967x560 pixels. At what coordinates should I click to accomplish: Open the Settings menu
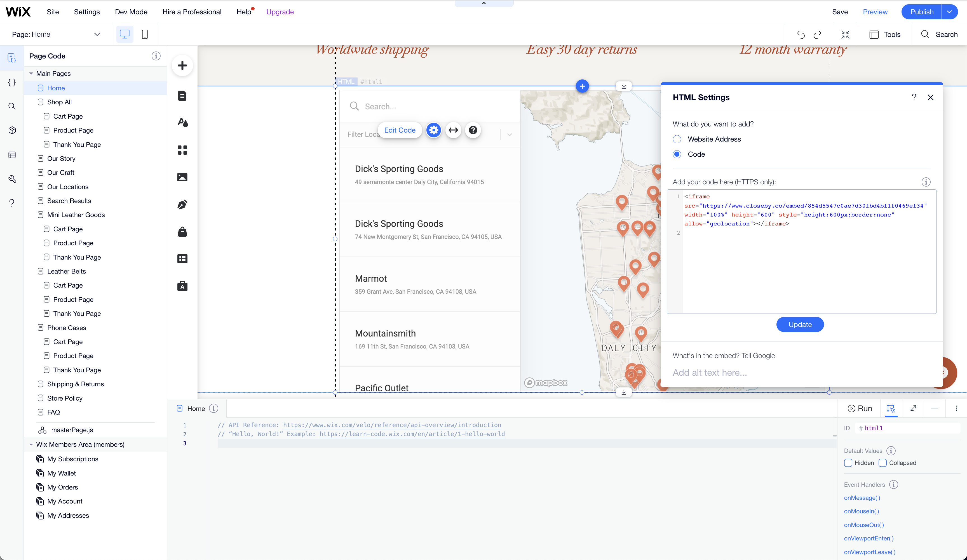[x=87, y=12]
